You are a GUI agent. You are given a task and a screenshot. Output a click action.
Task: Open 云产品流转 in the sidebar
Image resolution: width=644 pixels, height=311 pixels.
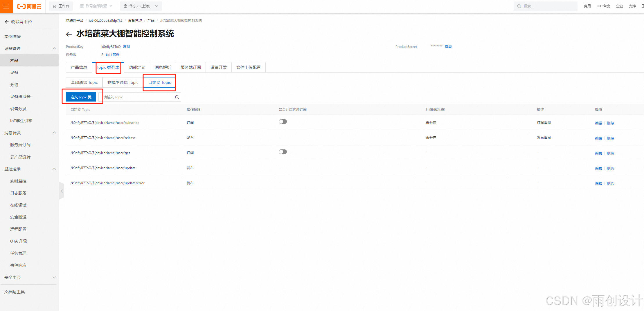[x=20, y=157]
